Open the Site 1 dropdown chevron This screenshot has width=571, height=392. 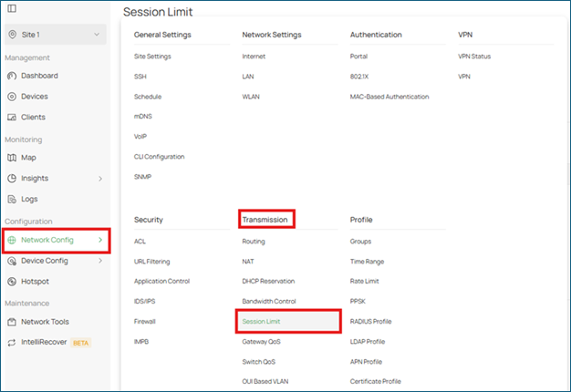click(97, 35)
